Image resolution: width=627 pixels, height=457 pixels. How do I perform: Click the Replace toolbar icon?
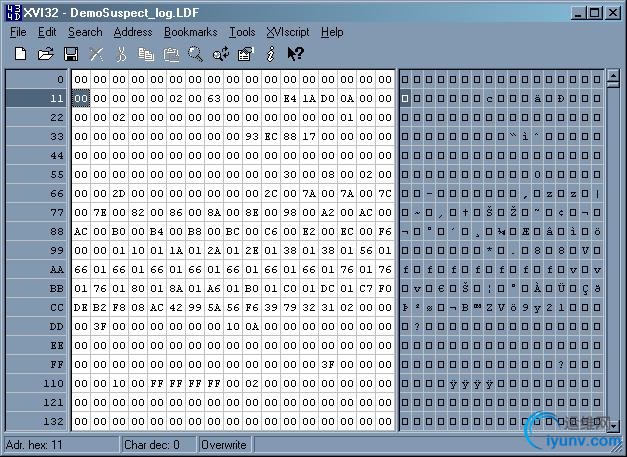point(221,54)
